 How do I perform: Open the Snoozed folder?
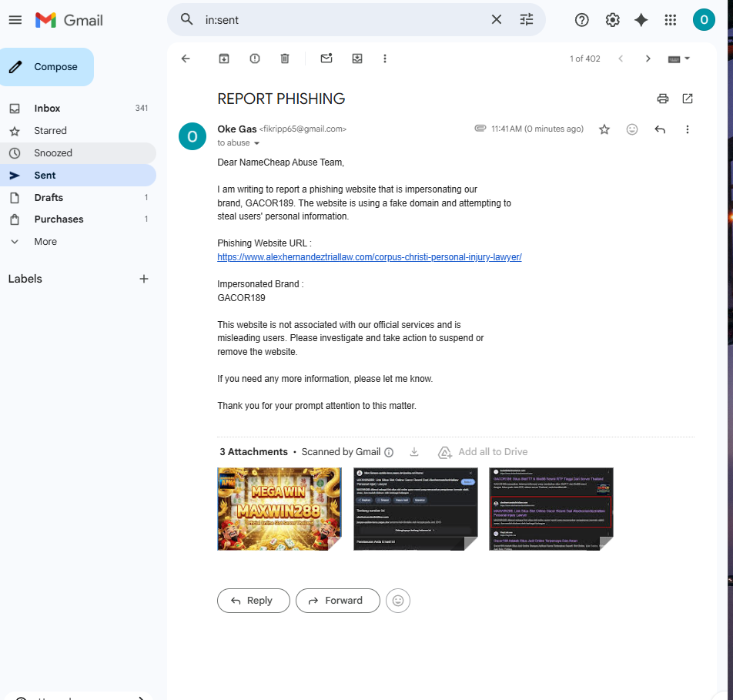(x=78, y=153)
